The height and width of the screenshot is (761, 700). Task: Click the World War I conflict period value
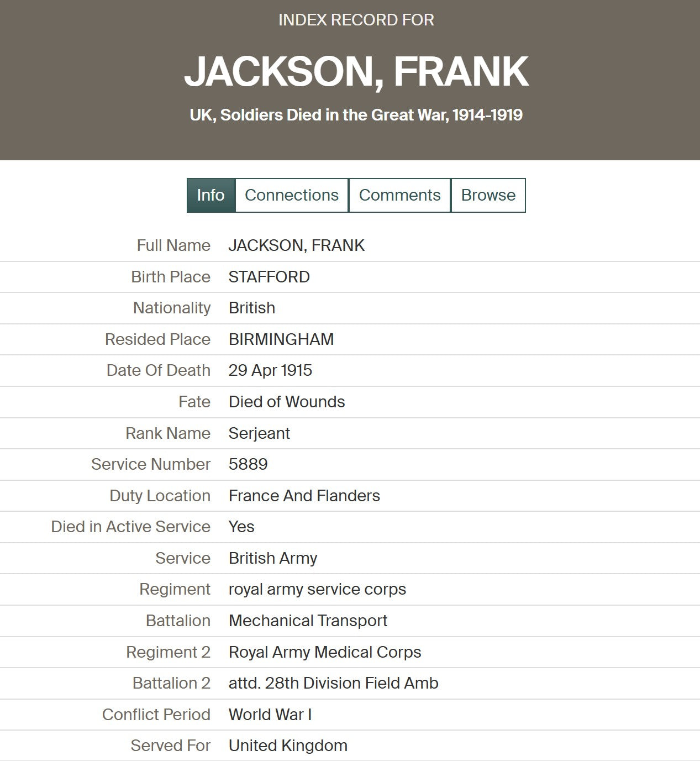[270, 715]
